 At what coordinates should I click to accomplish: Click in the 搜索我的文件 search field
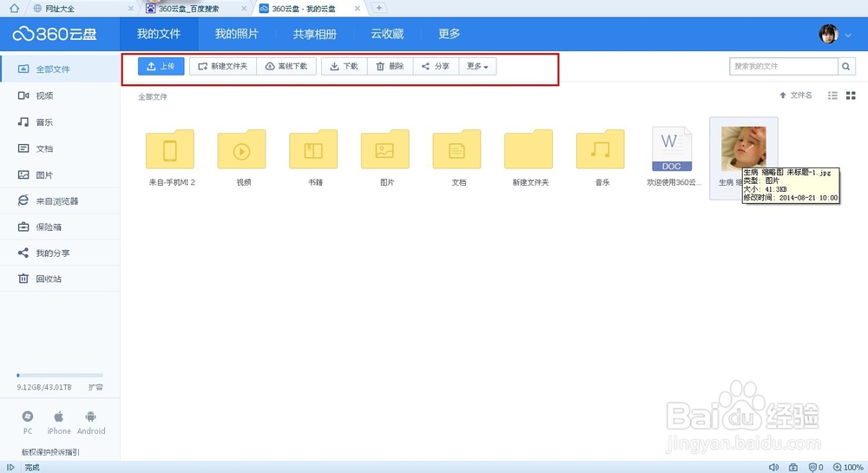coord(783,66)
